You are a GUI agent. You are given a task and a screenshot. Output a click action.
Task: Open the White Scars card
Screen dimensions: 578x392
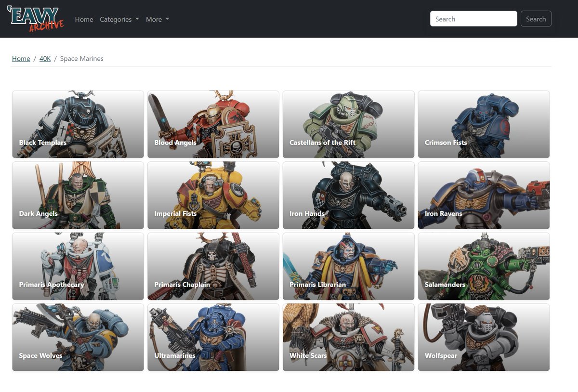tap(349, 337)
